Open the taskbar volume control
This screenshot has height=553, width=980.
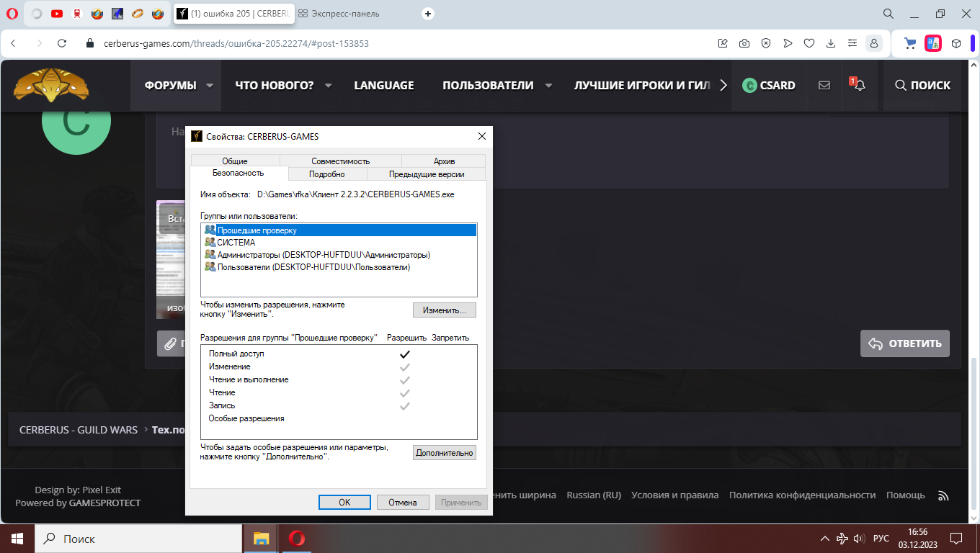pyautogui.click(x=859, y=539)
